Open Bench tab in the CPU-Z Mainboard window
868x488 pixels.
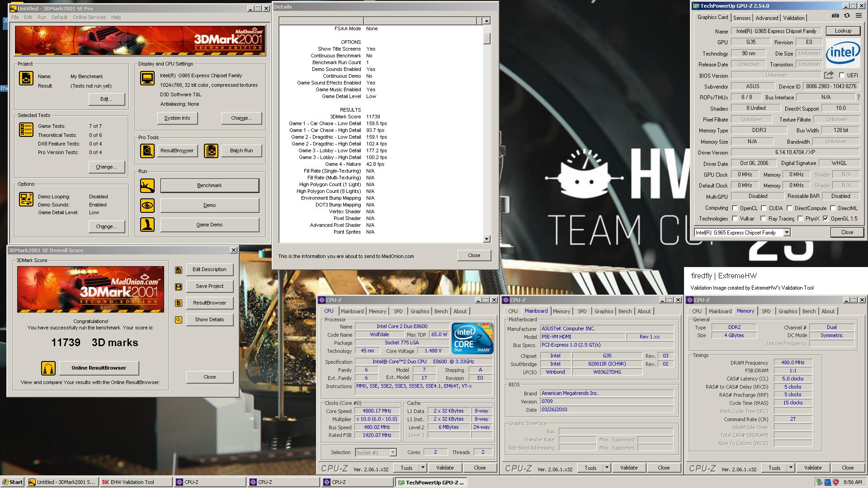click(625, 311)
